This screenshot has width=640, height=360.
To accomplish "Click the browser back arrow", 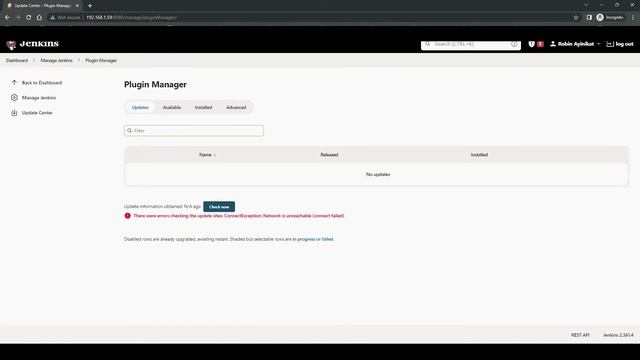I will coord(7,18).
